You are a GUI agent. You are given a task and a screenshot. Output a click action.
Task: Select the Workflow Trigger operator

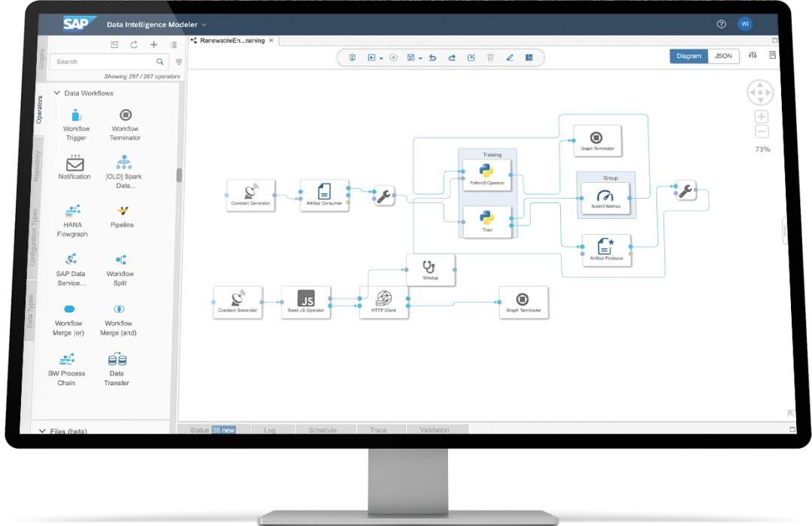[76, 125]
